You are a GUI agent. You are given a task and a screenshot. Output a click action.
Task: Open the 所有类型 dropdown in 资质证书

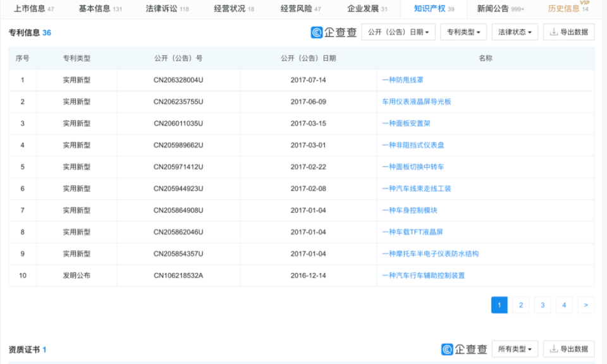click(515, 348)
